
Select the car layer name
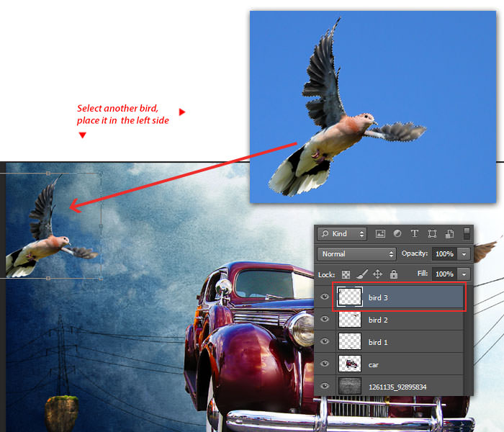[374, 365]
